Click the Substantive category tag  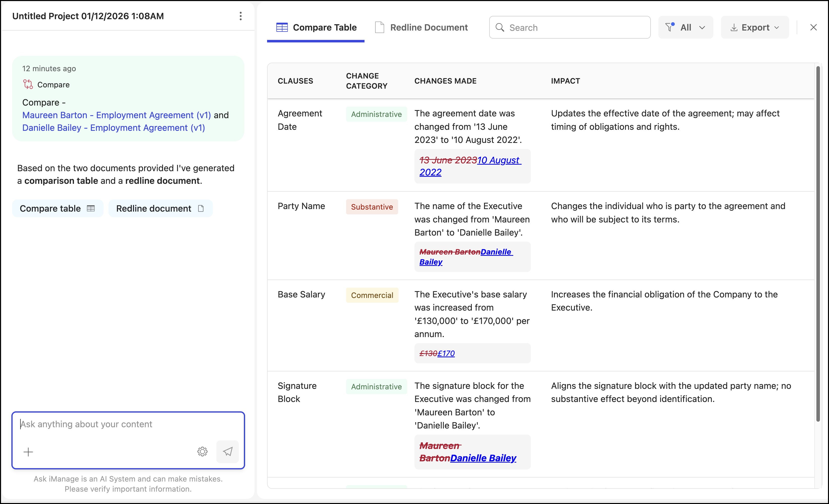[372, 207]
